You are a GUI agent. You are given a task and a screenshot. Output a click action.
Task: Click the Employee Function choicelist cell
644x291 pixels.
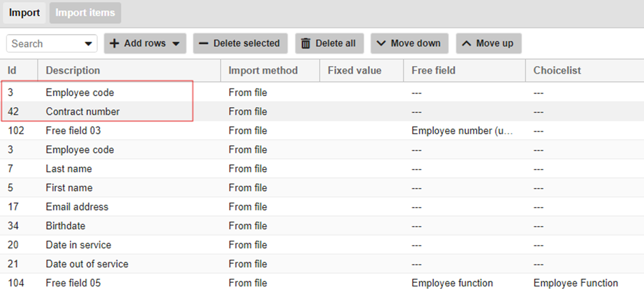[575, 283]
